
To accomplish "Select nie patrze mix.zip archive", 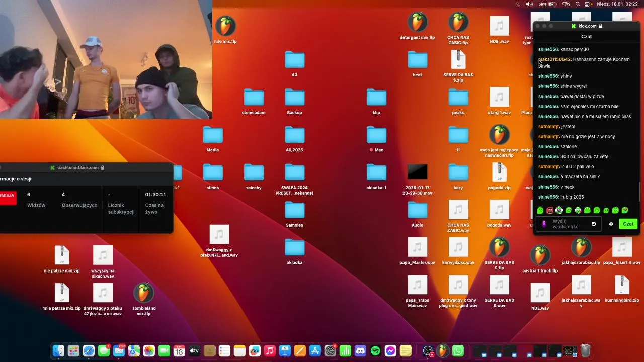I will tap(61, 256).
